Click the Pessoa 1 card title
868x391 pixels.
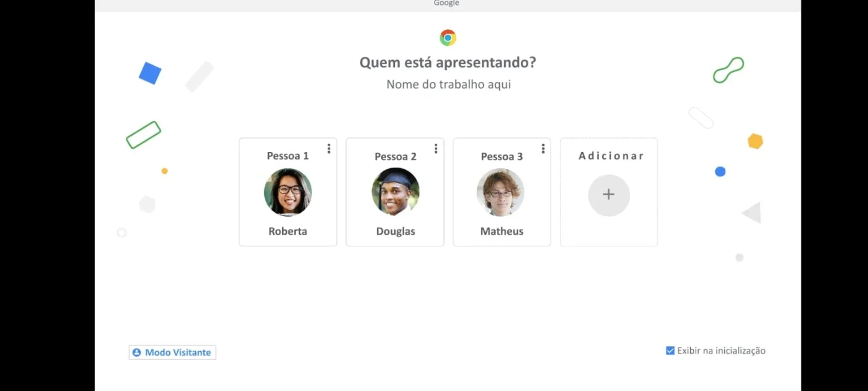point(288,156)
